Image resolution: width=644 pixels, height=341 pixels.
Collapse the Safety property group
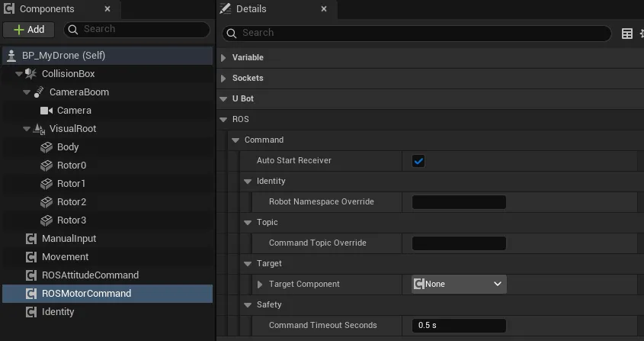click(x=248, y=305)
